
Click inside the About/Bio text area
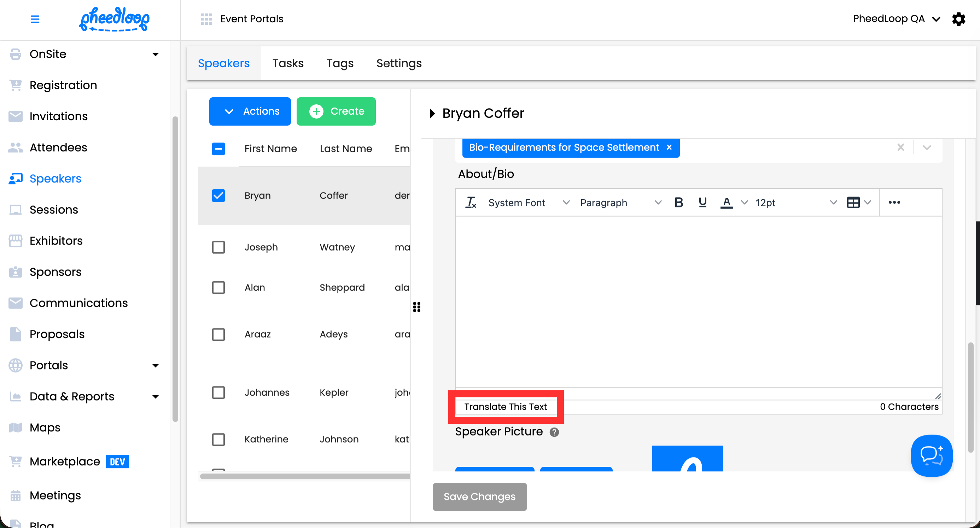[x=698, y=301]
